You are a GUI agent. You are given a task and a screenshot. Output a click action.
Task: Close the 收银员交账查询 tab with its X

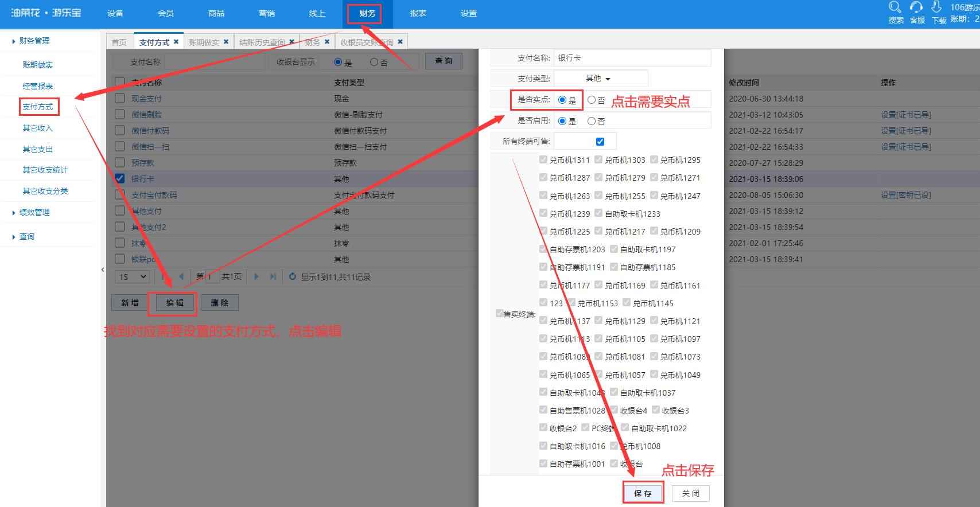point(400,42)
